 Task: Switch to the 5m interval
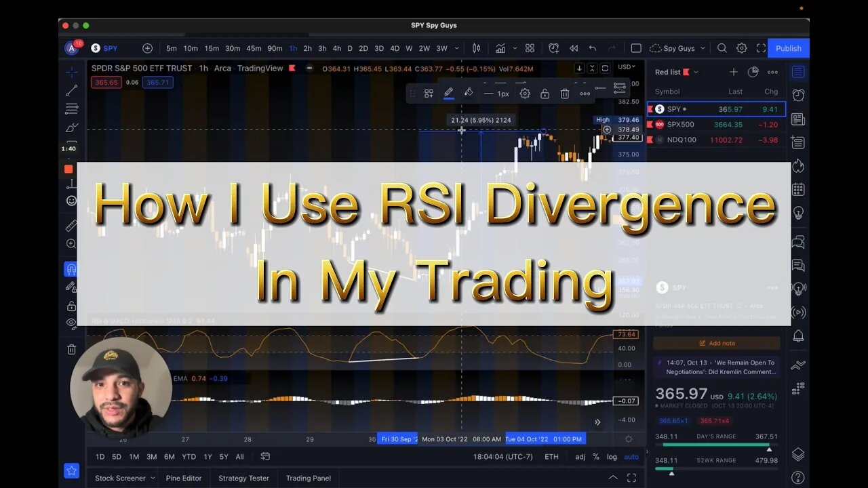click(172, 48)
